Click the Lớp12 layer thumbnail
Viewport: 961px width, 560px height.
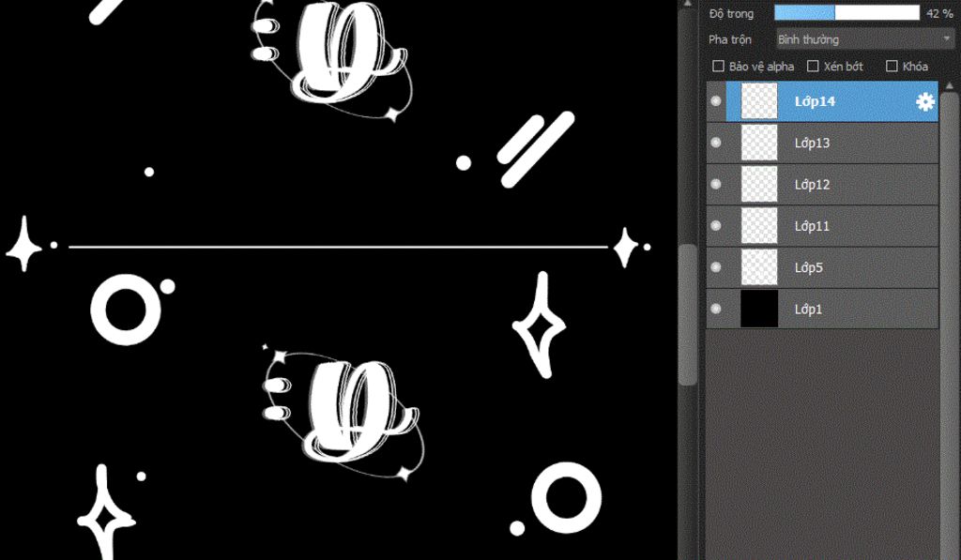point(759,185)
